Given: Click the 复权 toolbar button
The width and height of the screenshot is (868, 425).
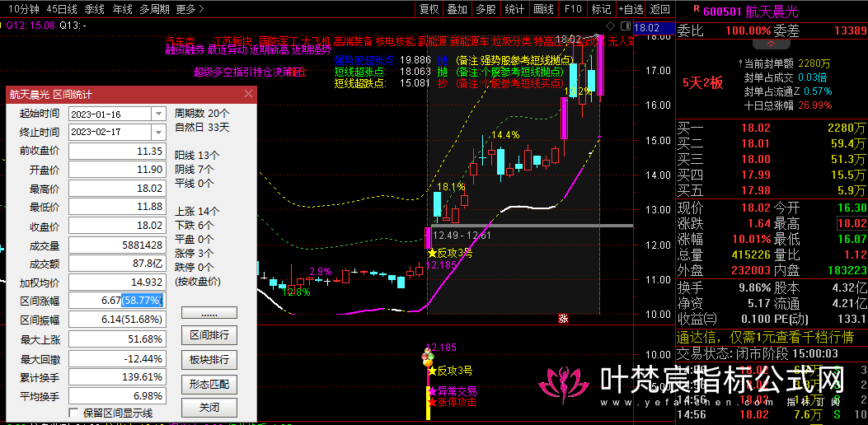Looking at the screenshot, I should 429,9.
